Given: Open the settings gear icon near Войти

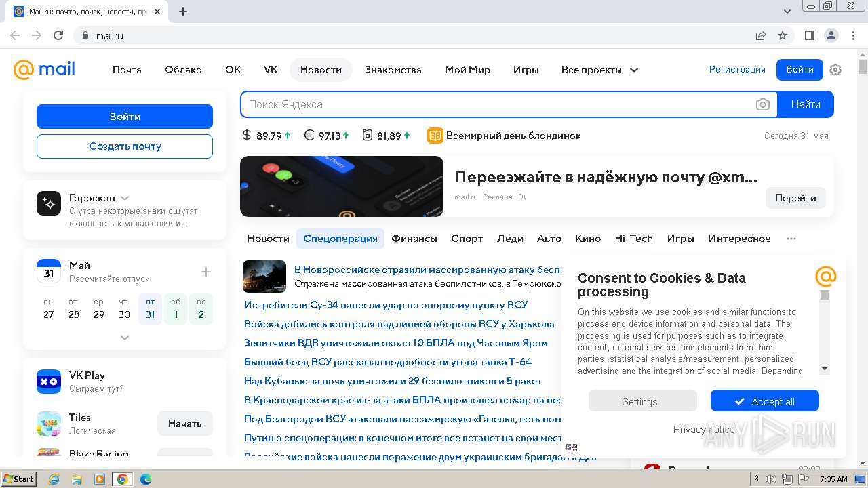Looking at the screenshot, I should click(x=835, y=70).
